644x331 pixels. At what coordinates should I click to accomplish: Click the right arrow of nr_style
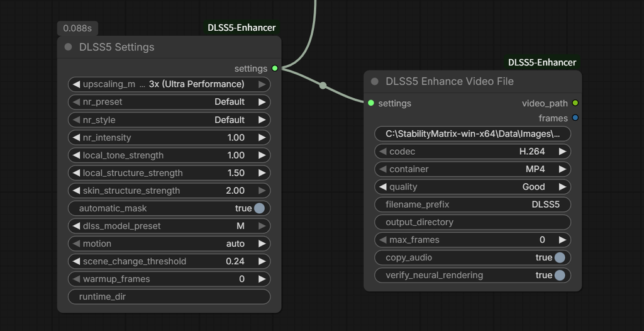tap(262, 120)
